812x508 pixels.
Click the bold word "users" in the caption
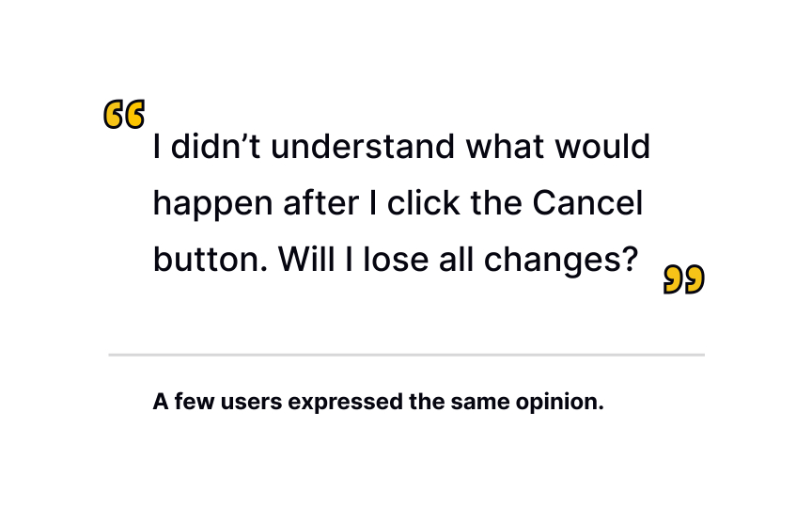[x=252, y=403]
